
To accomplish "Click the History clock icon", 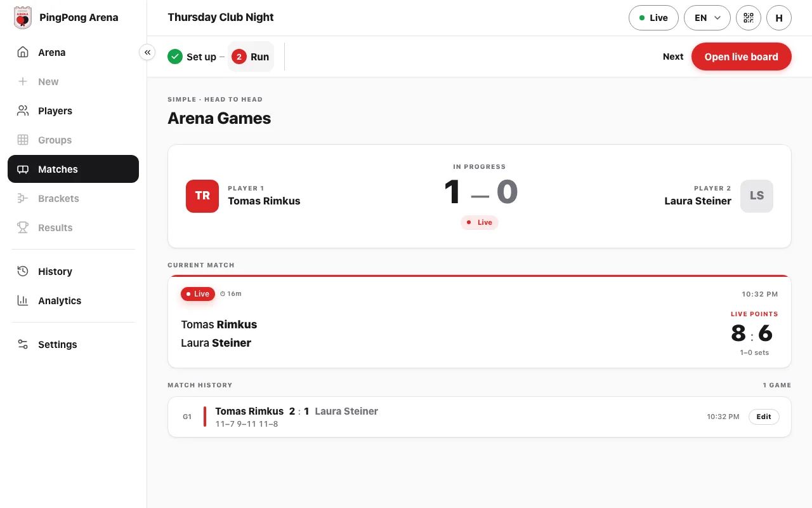I will tap(23, 271).
